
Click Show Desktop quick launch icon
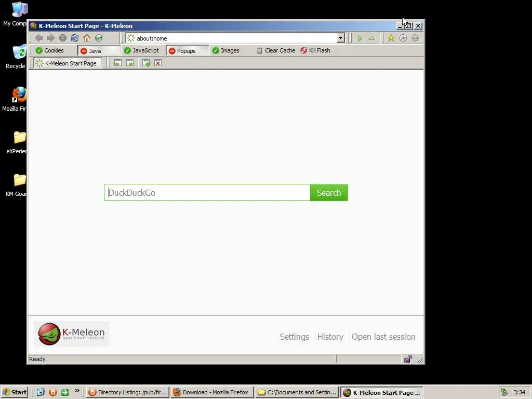pos(41,392)
